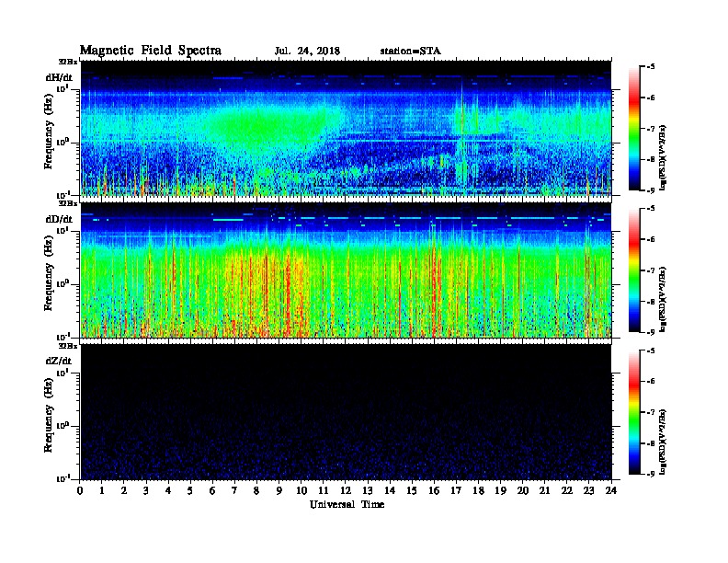Click the "station=STA" label
728x563 pixels.
pos(410,52)
